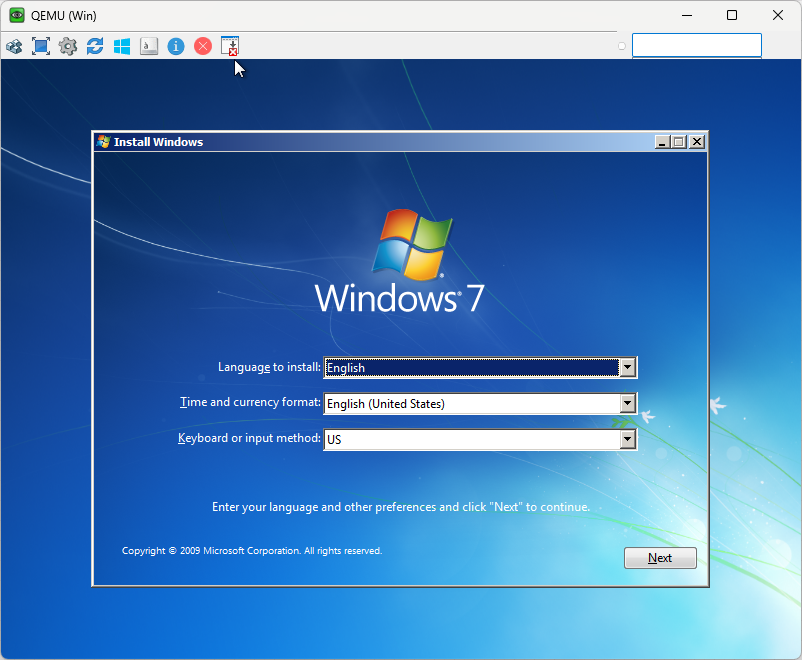Click the Language to install label
This screenshot has width=802, height=660.
pyautogui.click(x=269, y=367)
